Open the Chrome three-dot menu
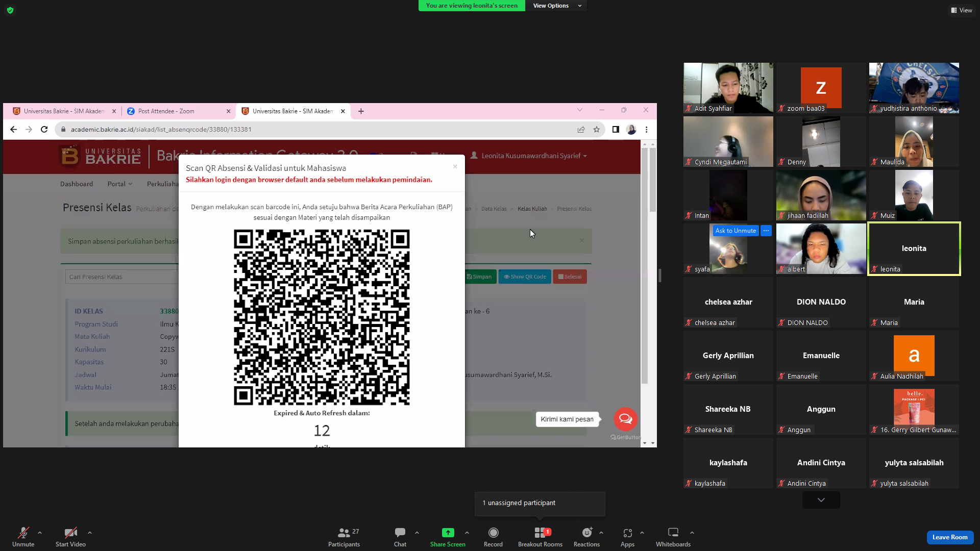 (647, 130)
